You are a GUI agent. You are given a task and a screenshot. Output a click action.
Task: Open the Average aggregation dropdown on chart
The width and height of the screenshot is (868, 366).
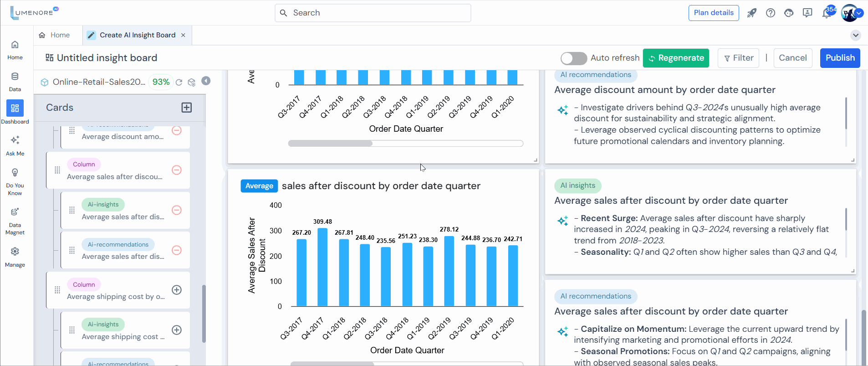(x=259, y=186)
